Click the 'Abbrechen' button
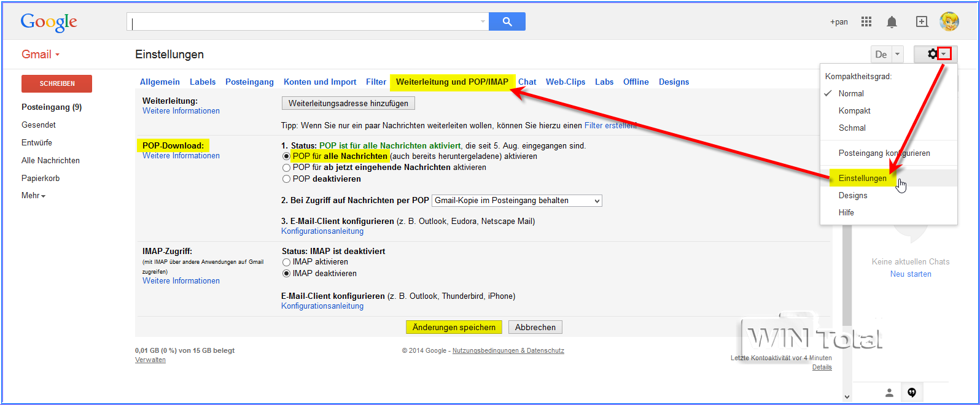This screenshot has width=980, height=405. click(535, 327)
